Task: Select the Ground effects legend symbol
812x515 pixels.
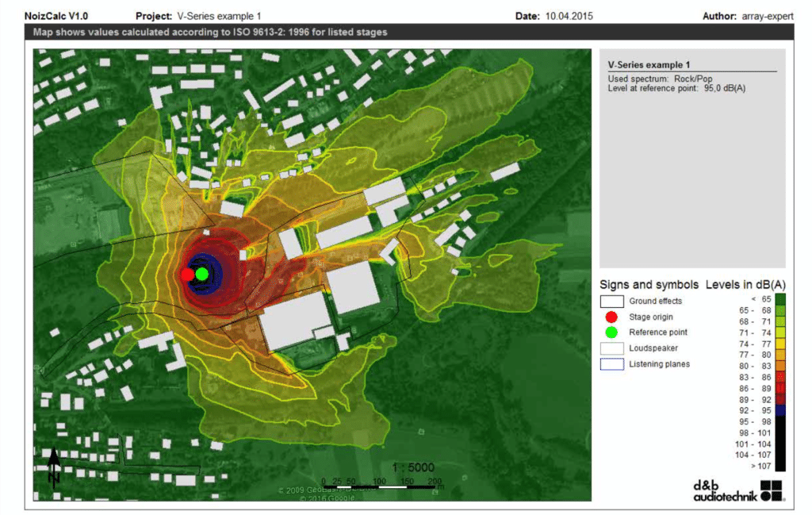Action: [x=611, y=302]
